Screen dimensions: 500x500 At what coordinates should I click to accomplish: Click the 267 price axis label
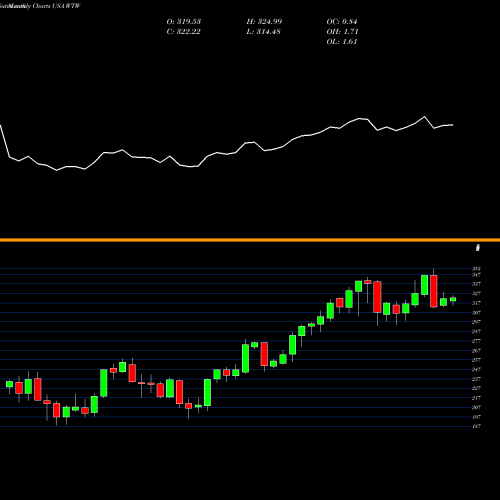pos(476,351)
